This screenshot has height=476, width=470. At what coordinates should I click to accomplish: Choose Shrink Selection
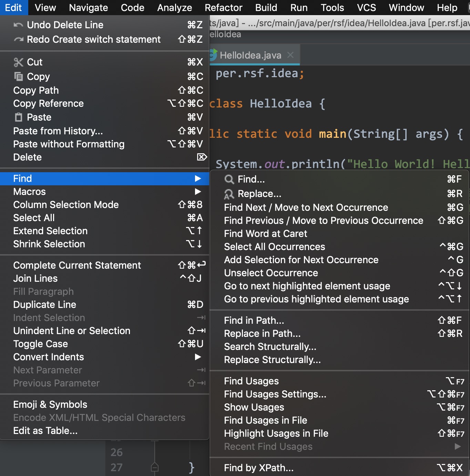point(104,244)
